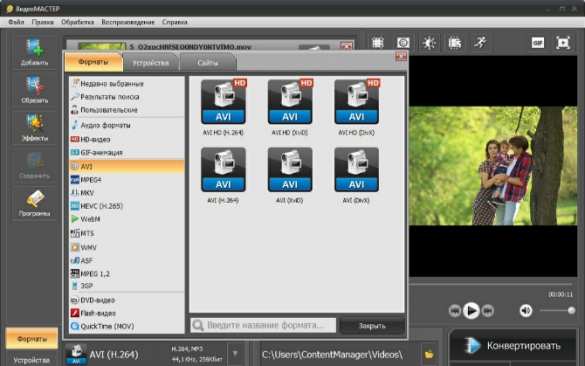Click the GIF creation icon above preview
Image resolution: width=585 pixels, height=366 pixels.
(538, 43)
